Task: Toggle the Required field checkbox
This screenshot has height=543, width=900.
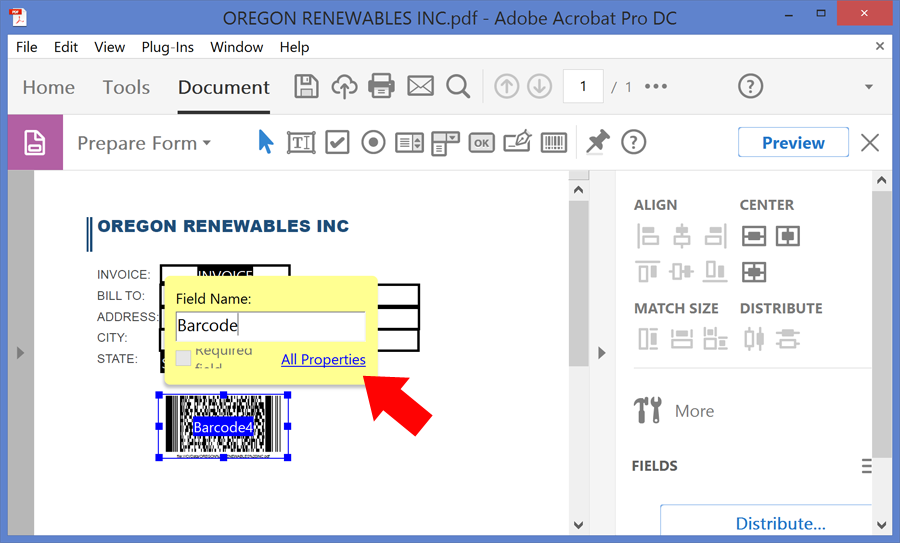Action: pos(183,358)
